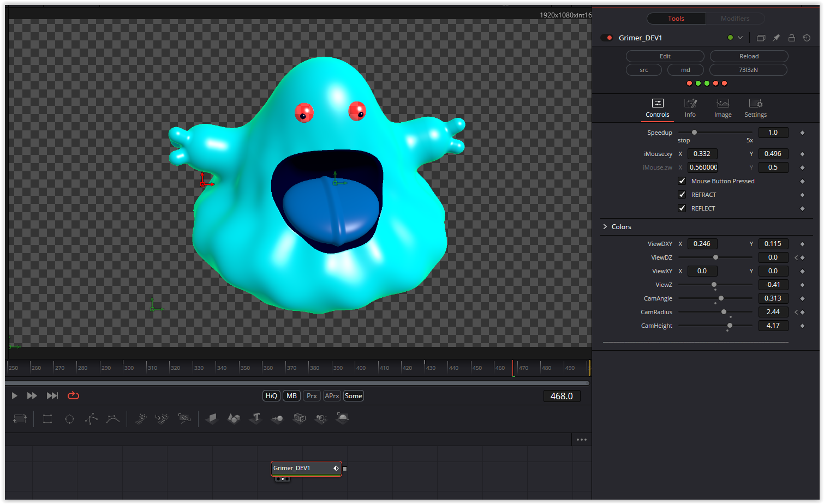The image size is (824, 504).
Task: Click the md button
Action: 685,70
